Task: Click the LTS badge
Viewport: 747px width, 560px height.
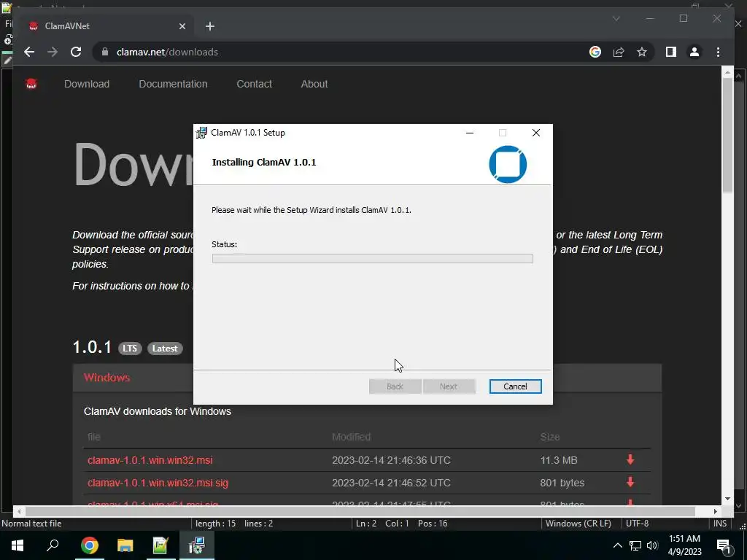Action: (x=130, y=349)
